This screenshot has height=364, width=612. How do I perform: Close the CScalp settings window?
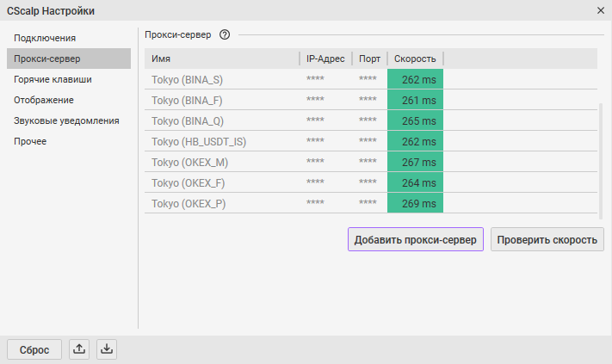click(x=600, y=10)
